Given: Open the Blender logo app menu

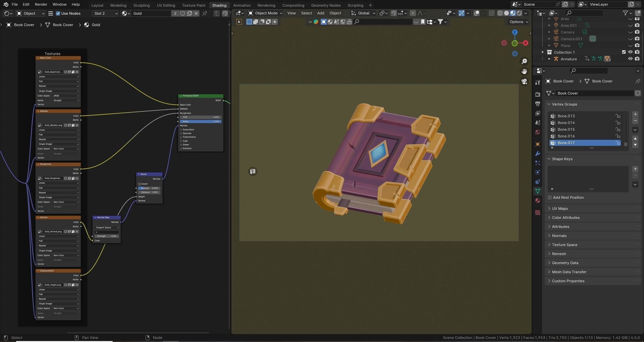Looking at the screenshot, I should pos(6,4).
